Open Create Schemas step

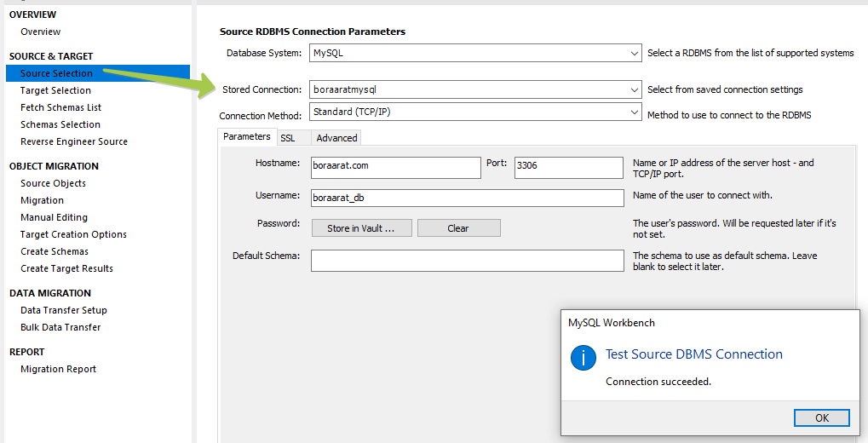[x=55, y=251]
